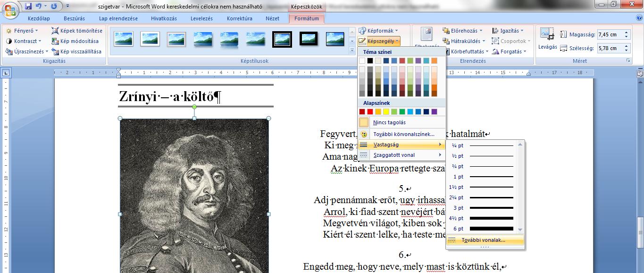The height and width of the screenshot is (273, 644).
Task: Open Újraszínezés recolor options
Action: [x=26, y=51]
